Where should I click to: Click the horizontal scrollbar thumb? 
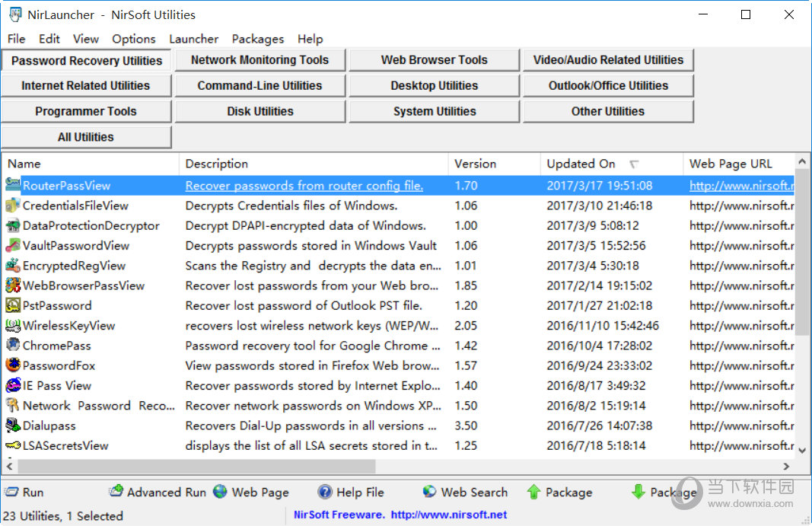(197, 466)
